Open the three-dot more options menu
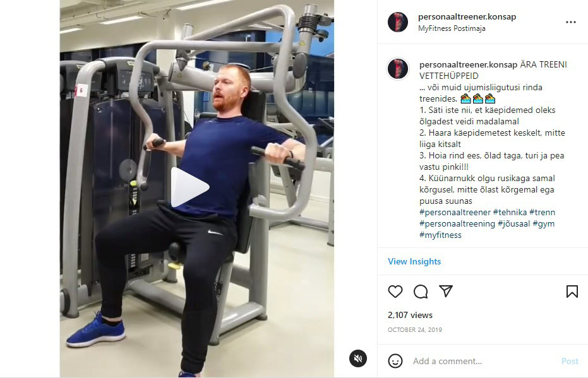Image resolution: width=588 pixels, height=378 pixels. pos(571,22)
